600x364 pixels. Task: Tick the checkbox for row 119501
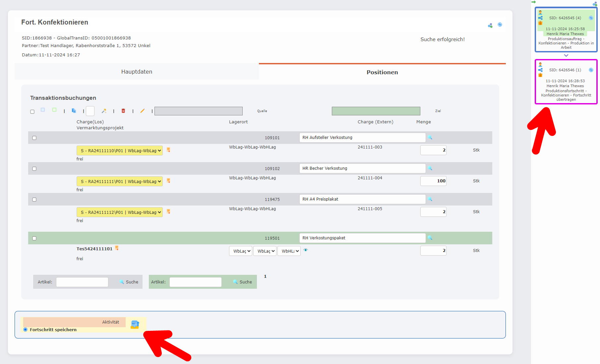click(x=34, y=238)
